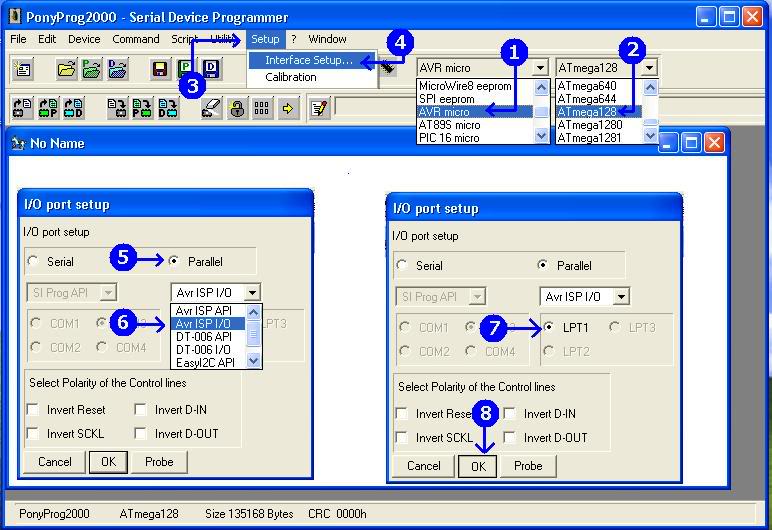Click PonyProg2000 title bar app icon
The image size is (772, 530).
coord(15,17)
